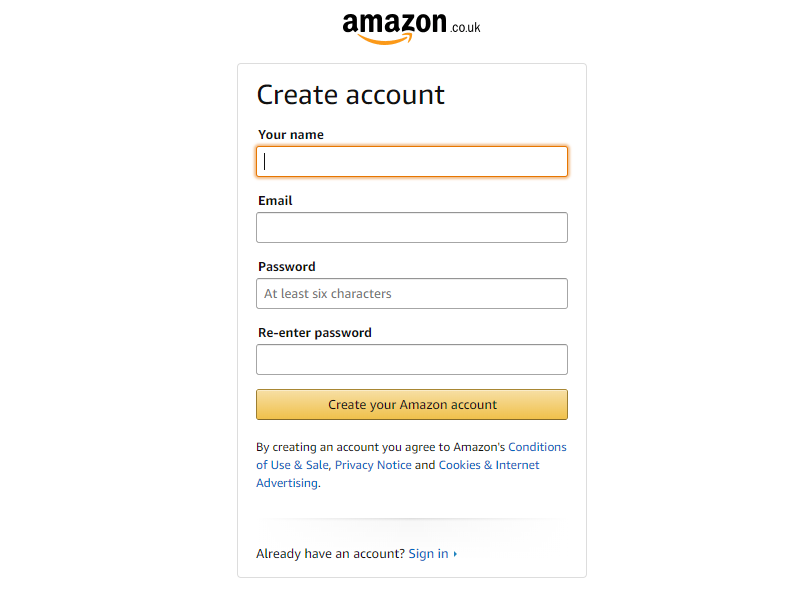Open the Conditions of Use & Sale link
This screenshot has height=599, width=800.
[x=537, y=447]
